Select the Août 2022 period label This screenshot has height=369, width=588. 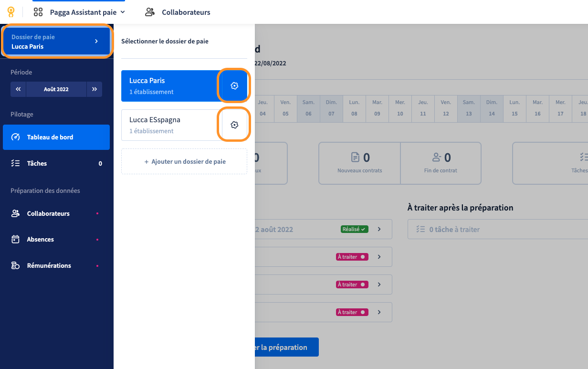click(56, 89)
